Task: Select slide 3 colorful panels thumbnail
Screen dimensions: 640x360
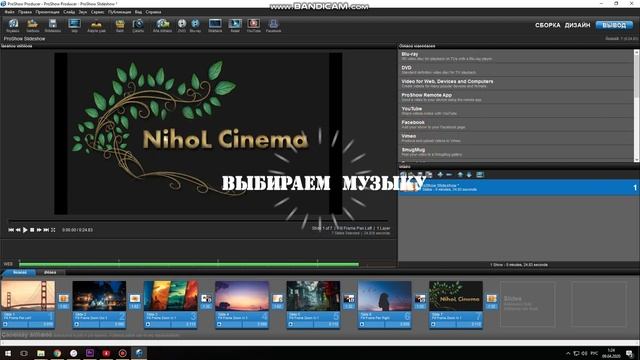Action: 171,296
